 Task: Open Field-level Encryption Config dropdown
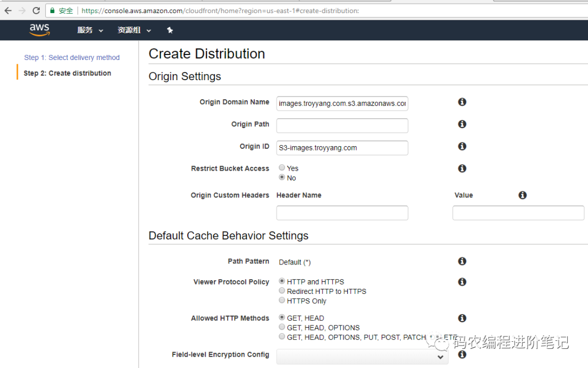pos(362,357)
